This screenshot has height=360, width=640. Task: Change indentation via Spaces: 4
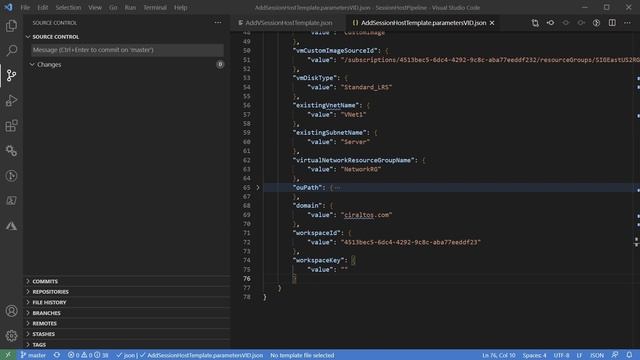534,355
